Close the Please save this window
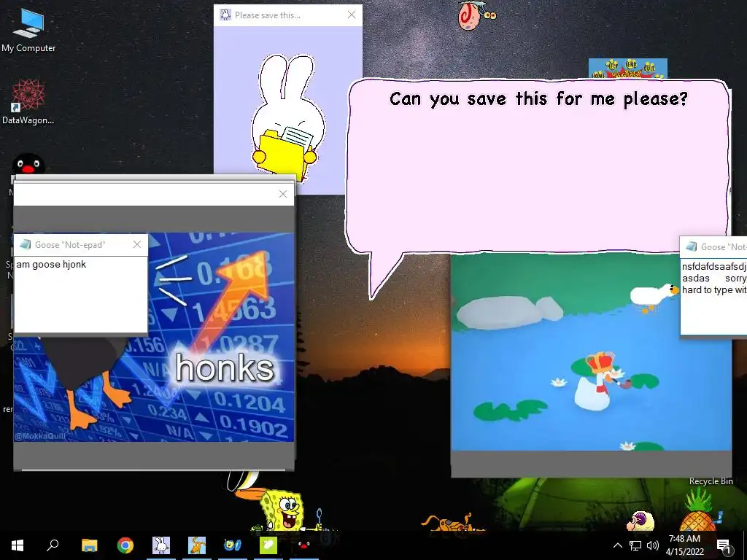This screenshot has width=747, height=560. (352, 15)
